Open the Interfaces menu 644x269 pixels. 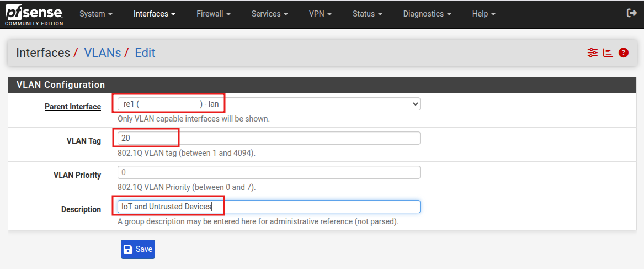click(155, 14)
